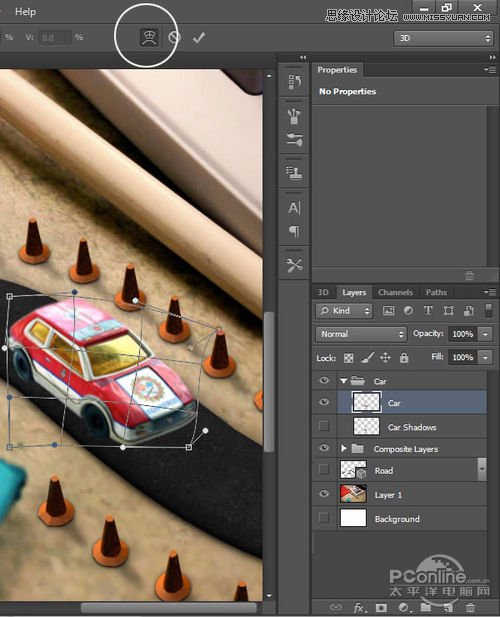Switch to the Paths tab

point(436,292)
